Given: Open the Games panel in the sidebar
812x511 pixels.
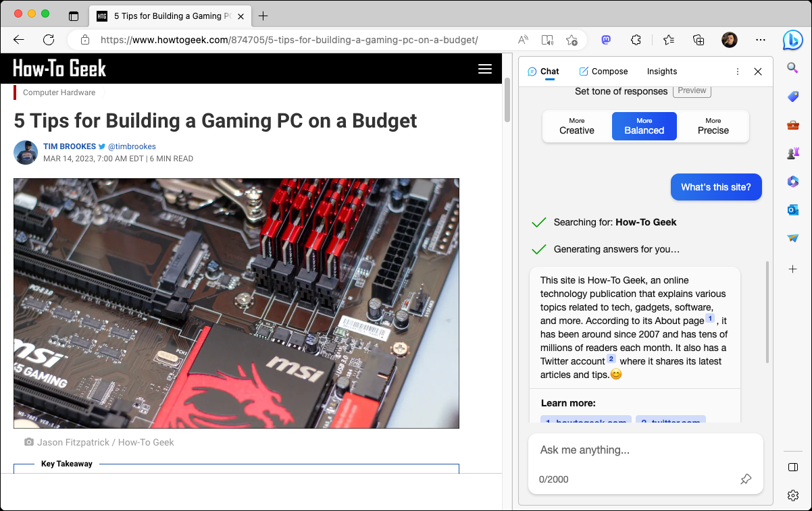Looking at the screenshot, I should 792,153.
